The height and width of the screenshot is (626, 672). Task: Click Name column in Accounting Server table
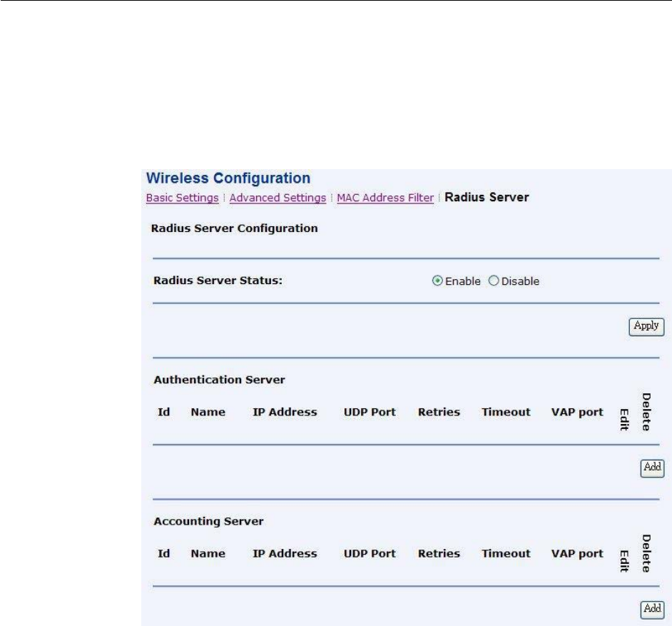click(x=208, y=553)
